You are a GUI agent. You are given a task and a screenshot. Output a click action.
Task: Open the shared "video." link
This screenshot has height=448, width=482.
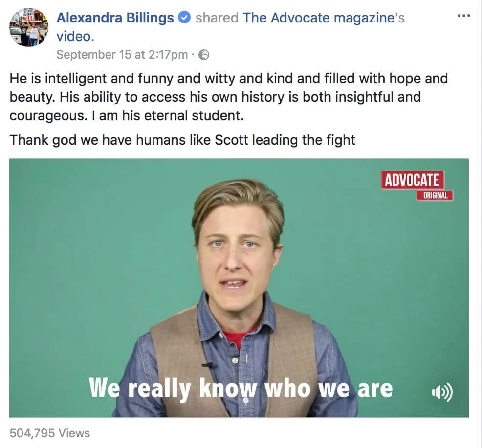75,37
